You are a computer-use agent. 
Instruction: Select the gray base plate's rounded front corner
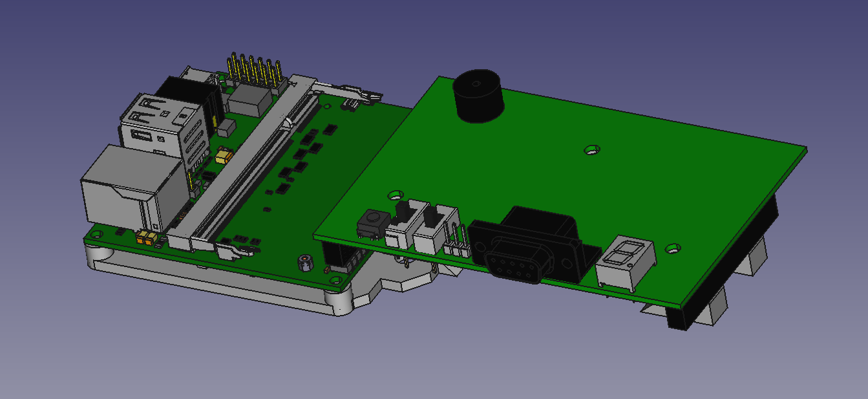click(339, 302)
